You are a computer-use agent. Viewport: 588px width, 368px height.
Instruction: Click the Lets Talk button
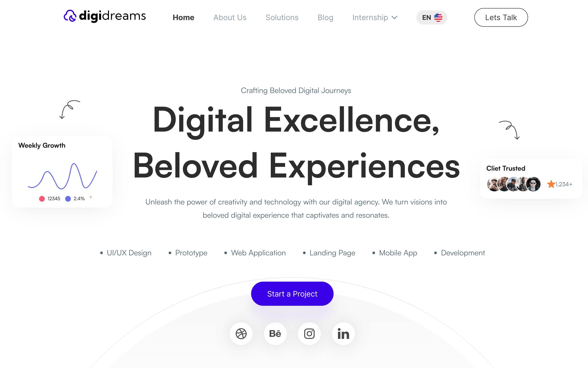coord(501,17)
